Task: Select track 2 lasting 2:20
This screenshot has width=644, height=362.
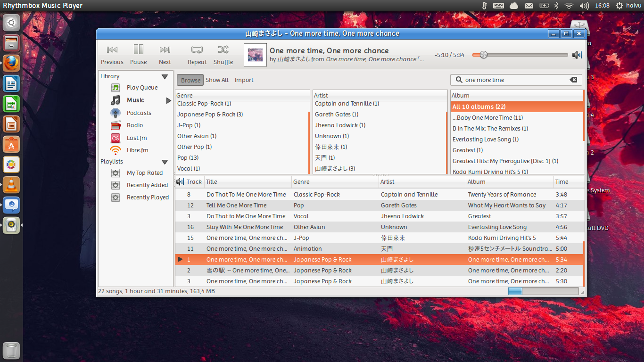Action: (x=380, y=271)
